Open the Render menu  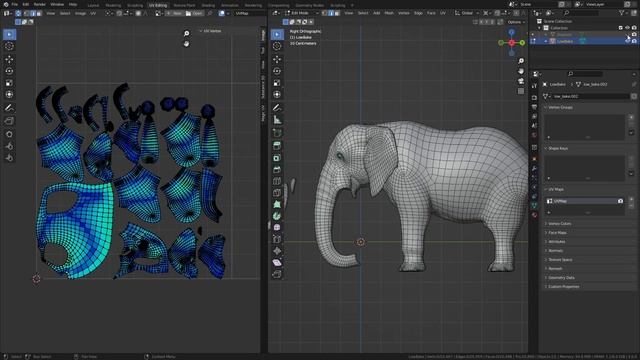40,4
